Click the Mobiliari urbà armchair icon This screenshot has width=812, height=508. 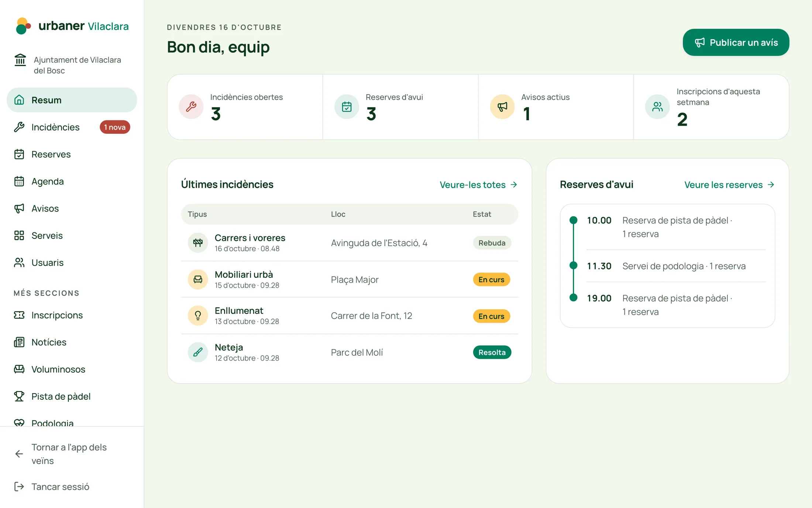198,279
